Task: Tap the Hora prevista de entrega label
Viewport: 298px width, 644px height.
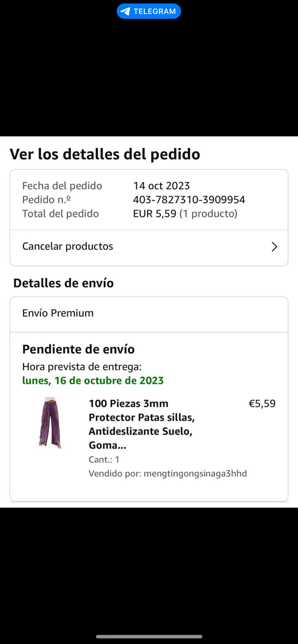Action: [82, 367]
